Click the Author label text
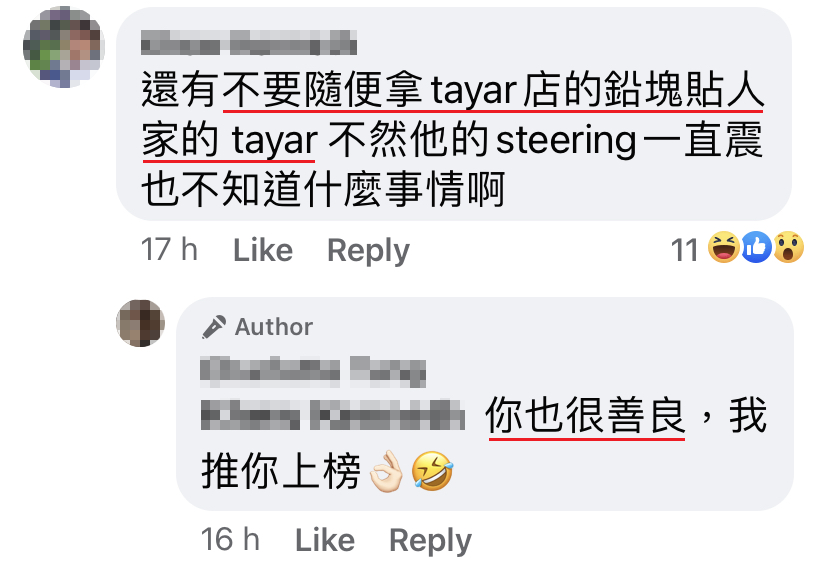 pyautogui.click(x=274, y=327)
